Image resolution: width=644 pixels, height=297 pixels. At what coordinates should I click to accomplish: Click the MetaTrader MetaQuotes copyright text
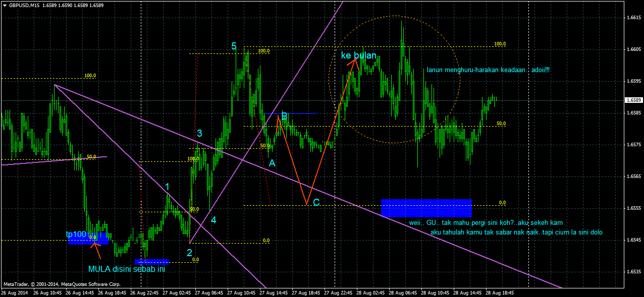tap(61, 284)
